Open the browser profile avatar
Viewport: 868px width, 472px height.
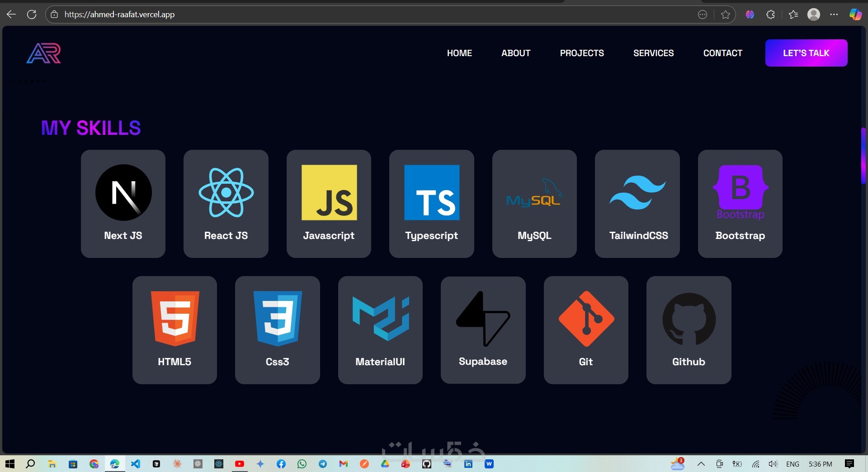click(x=814, y=14)
